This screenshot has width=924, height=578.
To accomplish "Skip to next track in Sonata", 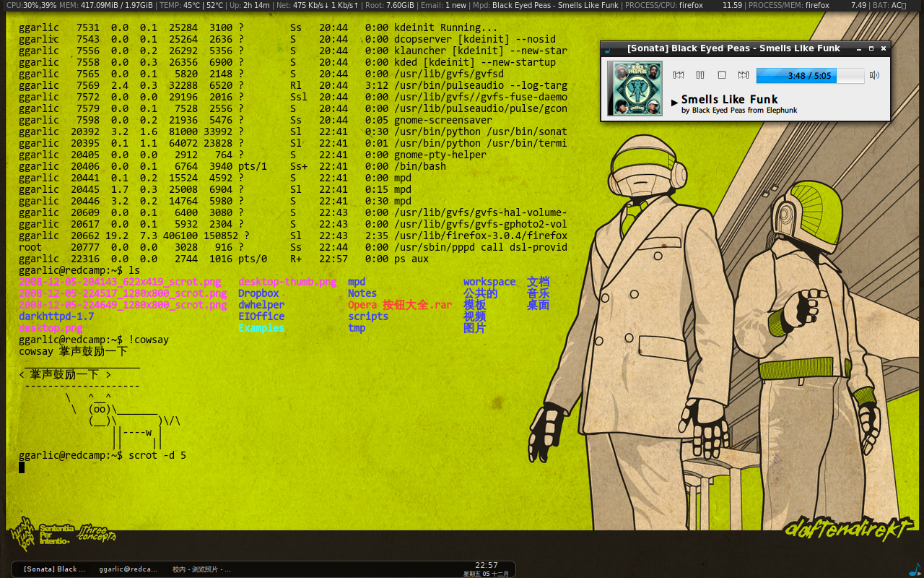I will point(743,75).
